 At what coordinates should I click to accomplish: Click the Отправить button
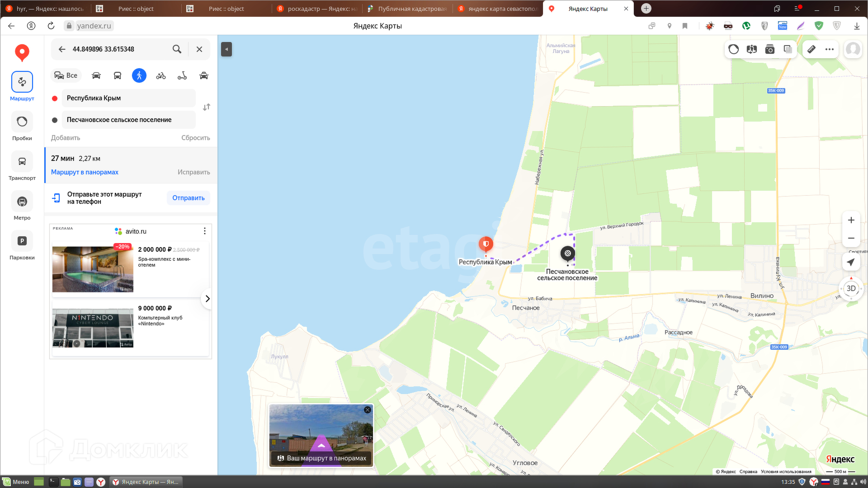tap(188, 198)
